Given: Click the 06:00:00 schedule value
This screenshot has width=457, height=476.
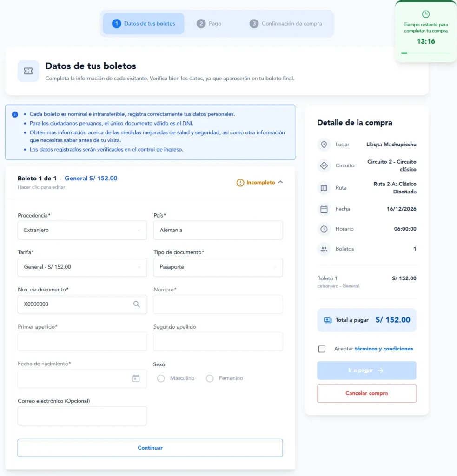Looking at the screenshot, I should (405, 229).
